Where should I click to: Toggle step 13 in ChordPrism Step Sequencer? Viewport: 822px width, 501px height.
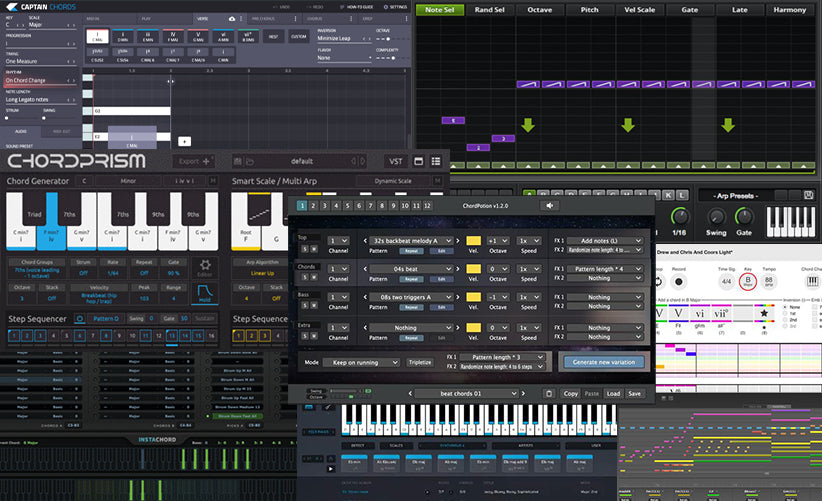coord(172,335)
